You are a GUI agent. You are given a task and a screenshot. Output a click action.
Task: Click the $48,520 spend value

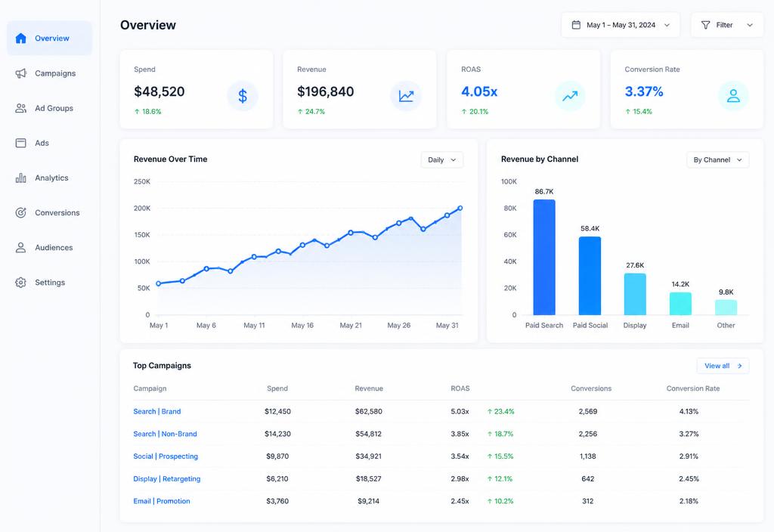click(159, 91)
